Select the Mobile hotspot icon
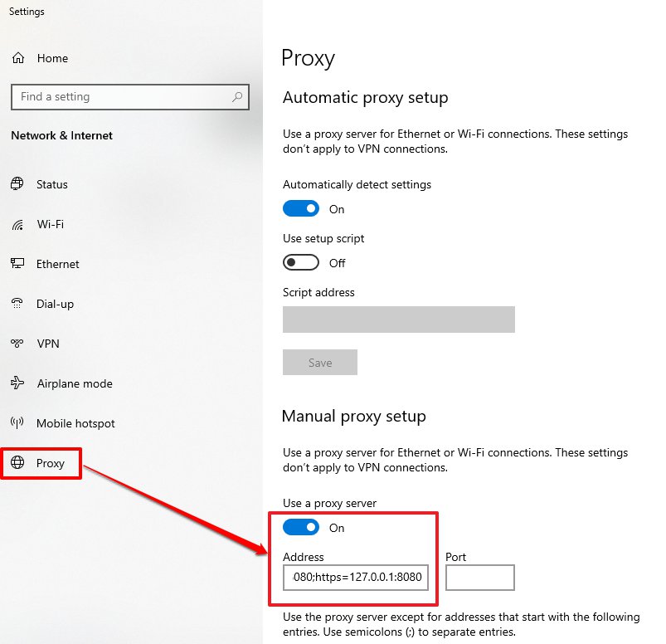Screen dimensions: 666x644 point(17,423)
